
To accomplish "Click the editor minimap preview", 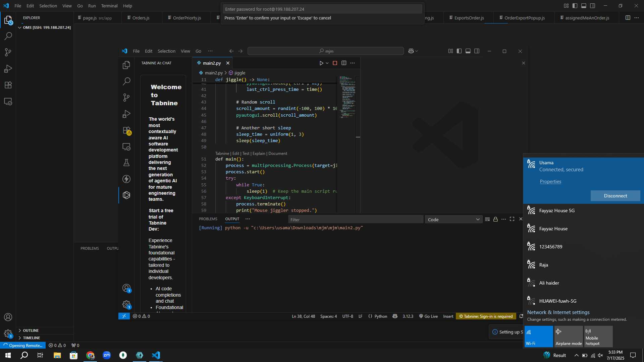I will coord(347,97).
